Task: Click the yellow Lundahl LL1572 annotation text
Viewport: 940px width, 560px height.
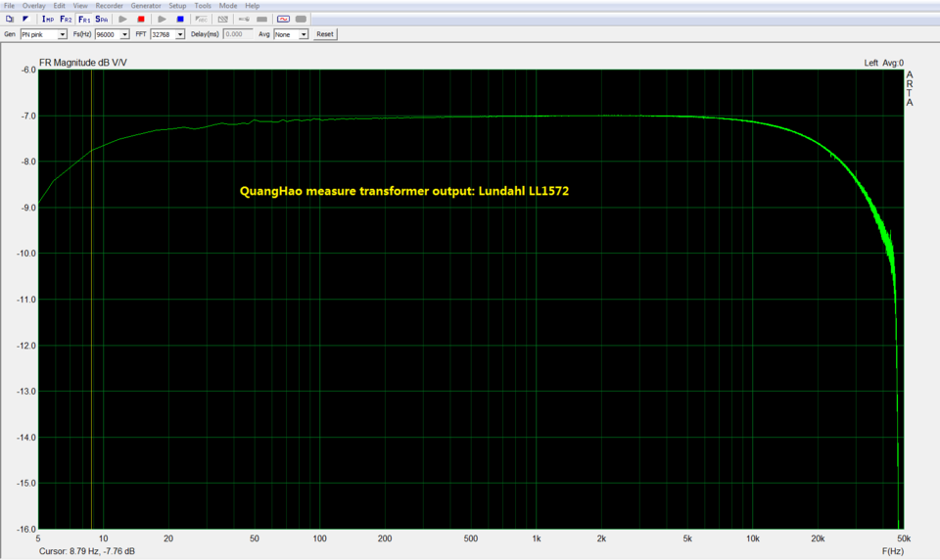Action: (x=404, y=191)
